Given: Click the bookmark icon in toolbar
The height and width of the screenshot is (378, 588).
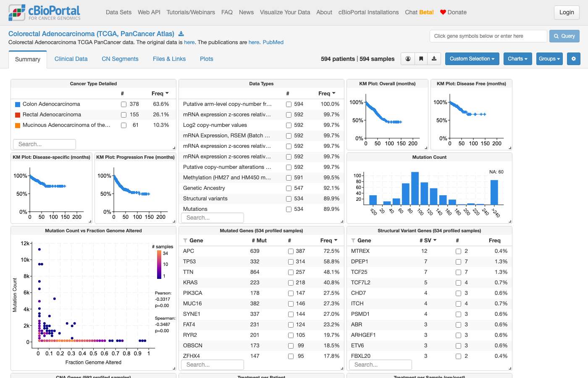Looking at the screenshot, I should pos(421,59).
